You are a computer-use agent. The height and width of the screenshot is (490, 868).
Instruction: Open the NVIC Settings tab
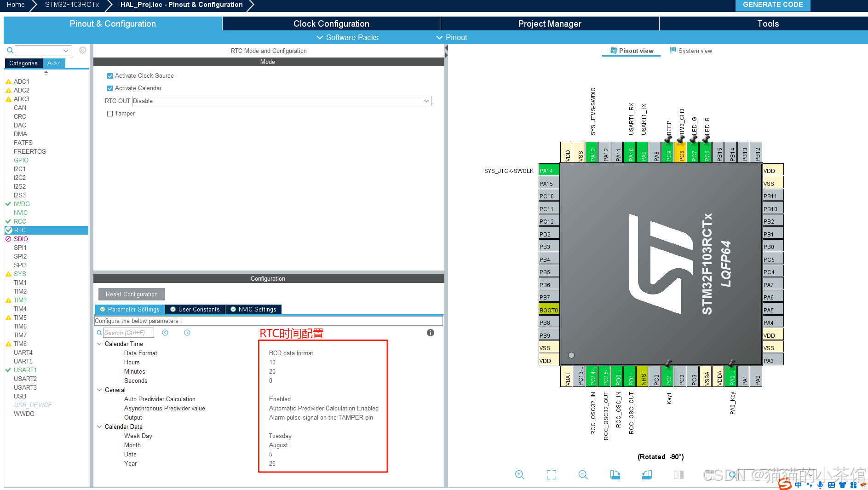point(253,309)
